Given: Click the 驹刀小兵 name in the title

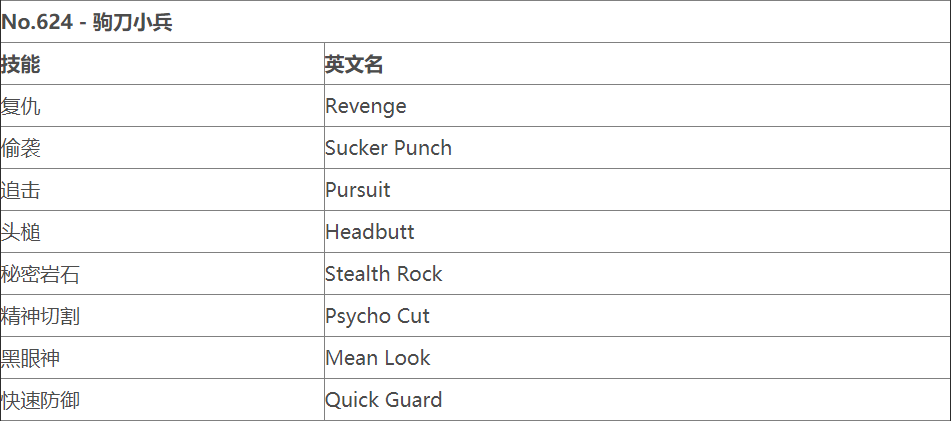Looking at the screenshot, I should (x=140, y=22).
